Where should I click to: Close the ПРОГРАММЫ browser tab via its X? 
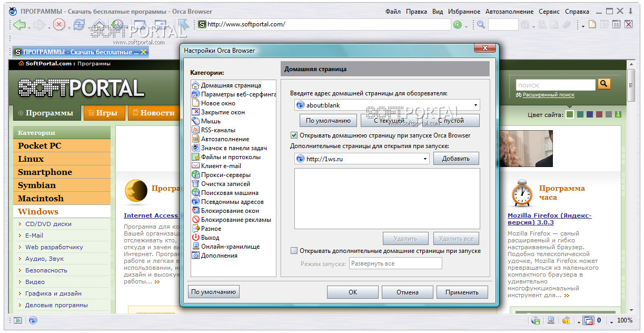(144, 52)
